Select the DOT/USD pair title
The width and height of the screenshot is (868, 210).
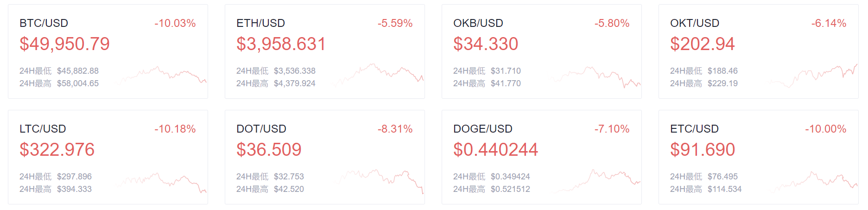click(x=261, y=129)
